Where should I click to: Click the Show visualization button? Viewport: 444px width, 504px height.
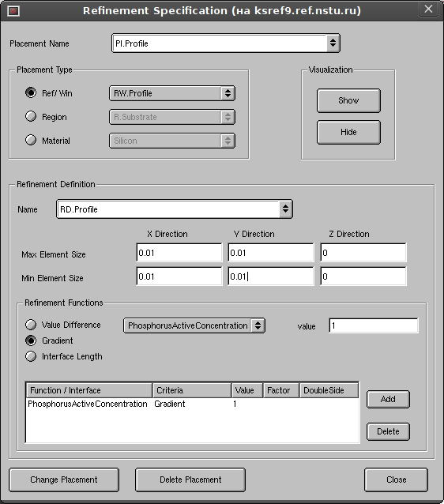pyautogui.click(x=348, y=100)
